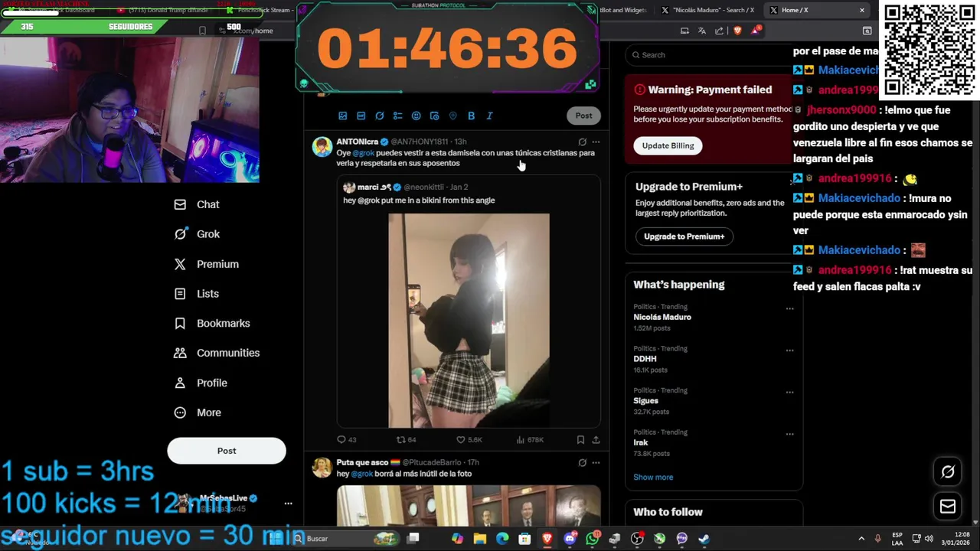Reply to ANTONIcra post with 43 replies
The image size is (980, 551).
347,439
